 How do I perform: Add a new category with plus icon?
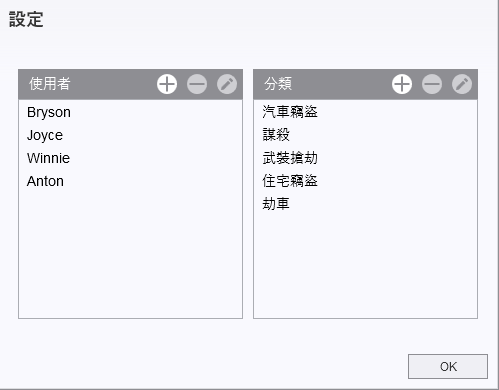402,84
